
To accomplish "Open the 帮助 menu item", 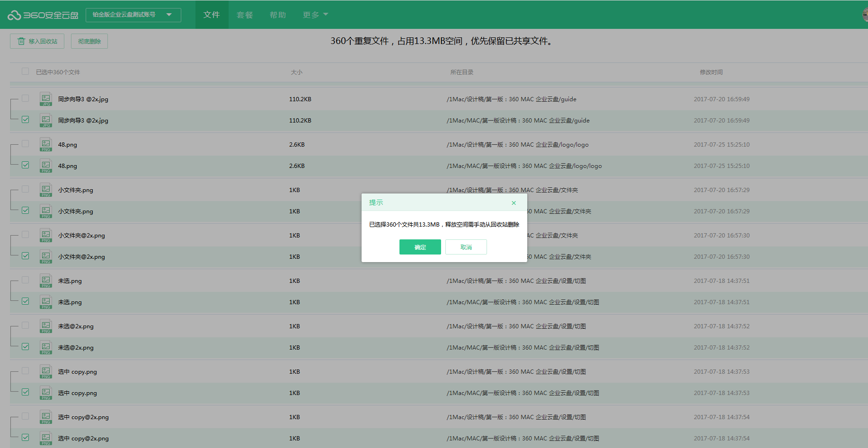I will tap(278, 15).
